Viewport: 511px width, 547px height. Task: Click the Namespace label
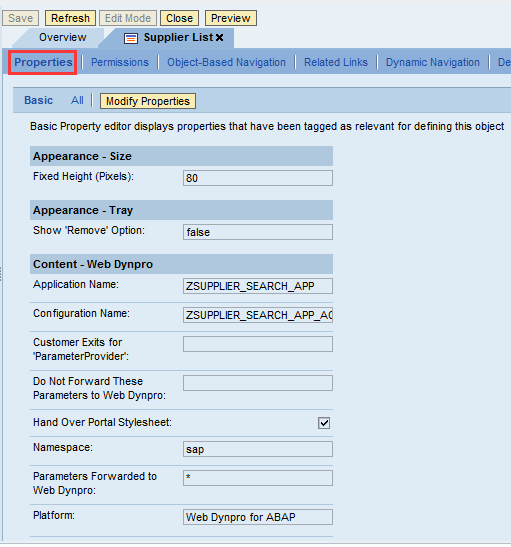pyautogui.click(x=63, y=448)
